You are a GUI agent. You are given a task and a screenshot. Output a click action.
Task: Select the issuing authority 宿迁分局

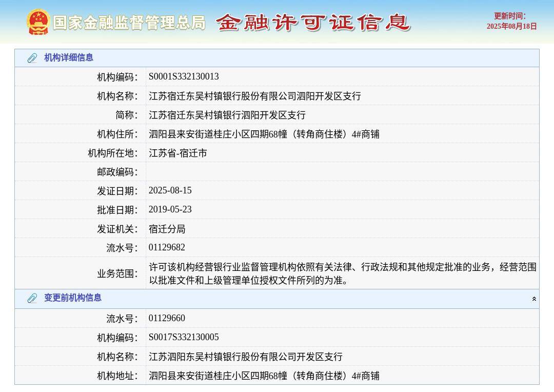point(167,229)
